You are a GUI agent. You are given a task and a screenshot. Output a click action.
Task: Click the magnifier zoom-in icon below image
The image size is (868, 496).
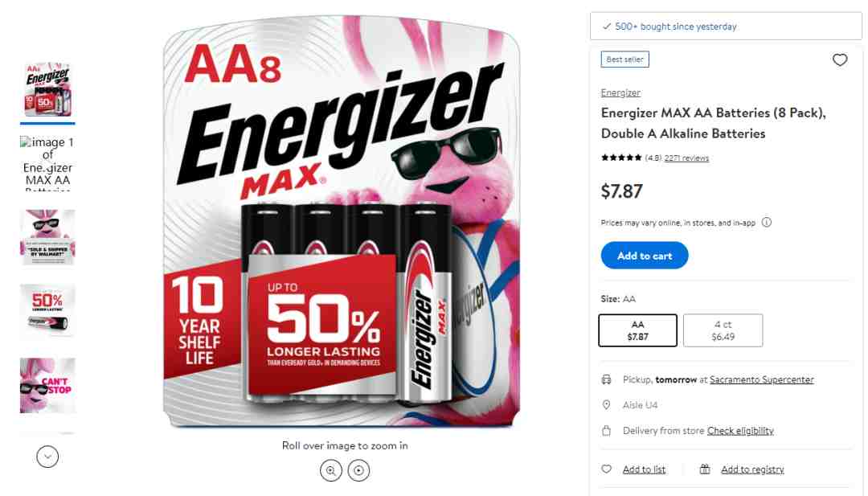click(331, 470)
